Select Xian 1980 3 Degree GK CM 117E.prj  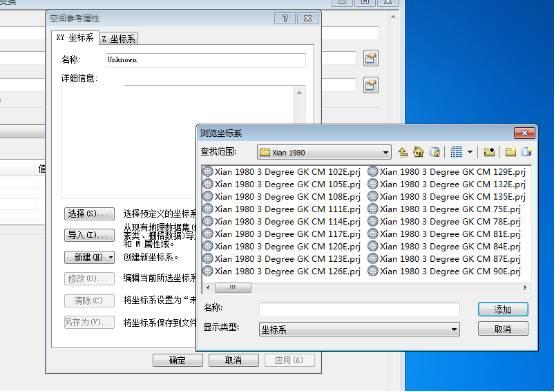click(281, 234)
